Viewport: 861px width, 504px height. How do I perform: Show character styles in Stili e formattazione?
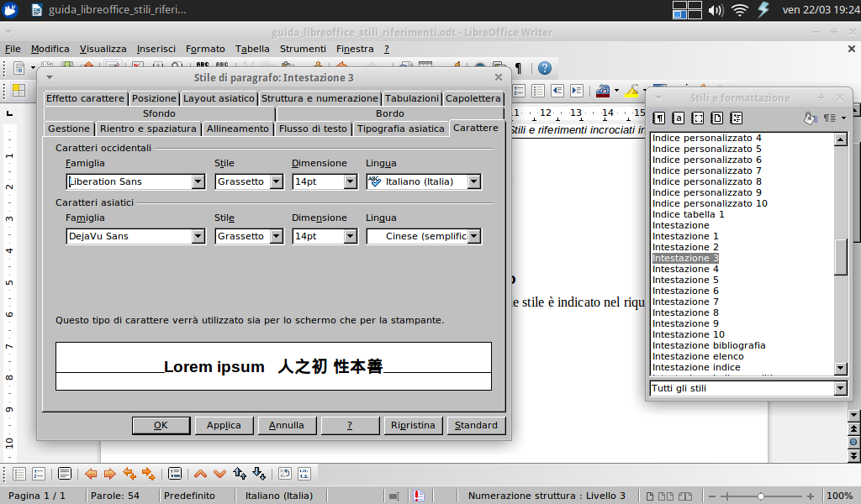coord(679,118)
